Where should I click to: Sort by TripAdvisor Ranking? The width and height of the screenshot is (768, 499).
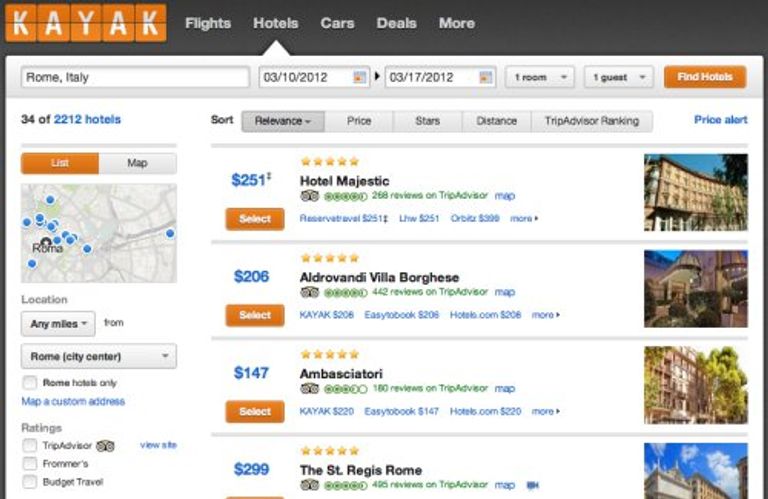pyautogui.click(x=592, y=121)
